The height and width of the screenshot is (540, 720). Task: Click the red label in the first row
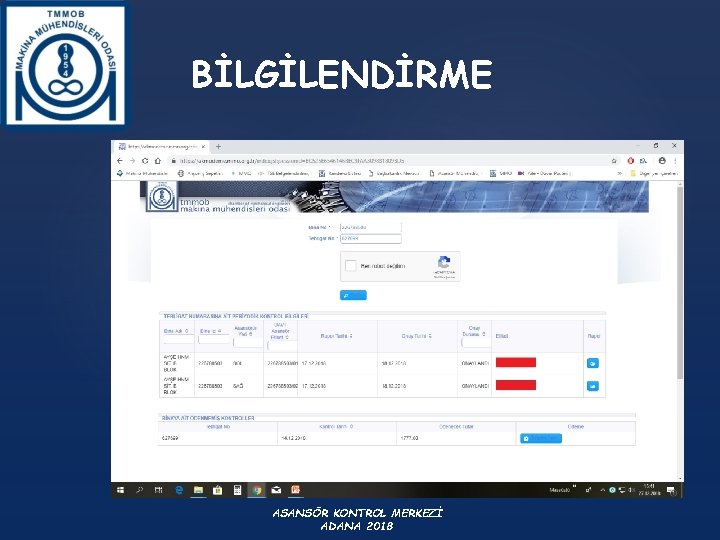point(516,363)
